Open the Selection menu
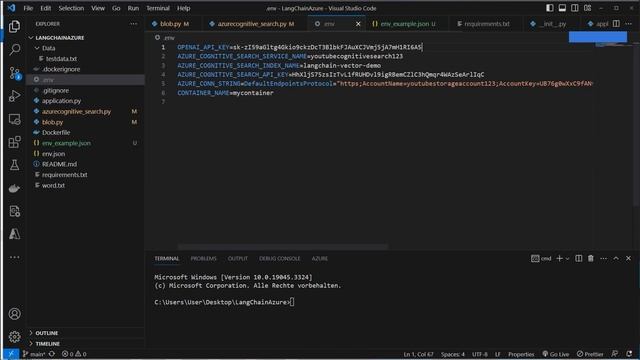 (71, 8)
